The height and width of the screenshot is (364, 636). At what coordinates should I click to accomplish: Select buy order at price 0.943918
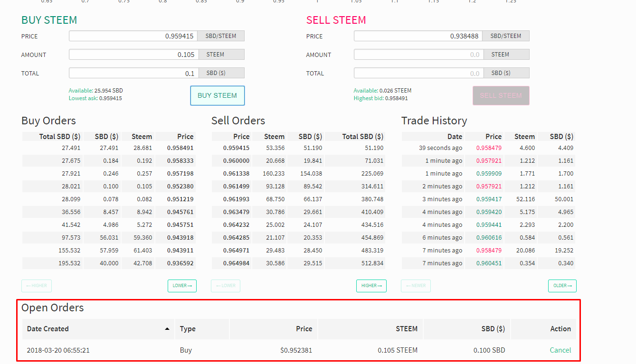109,238
